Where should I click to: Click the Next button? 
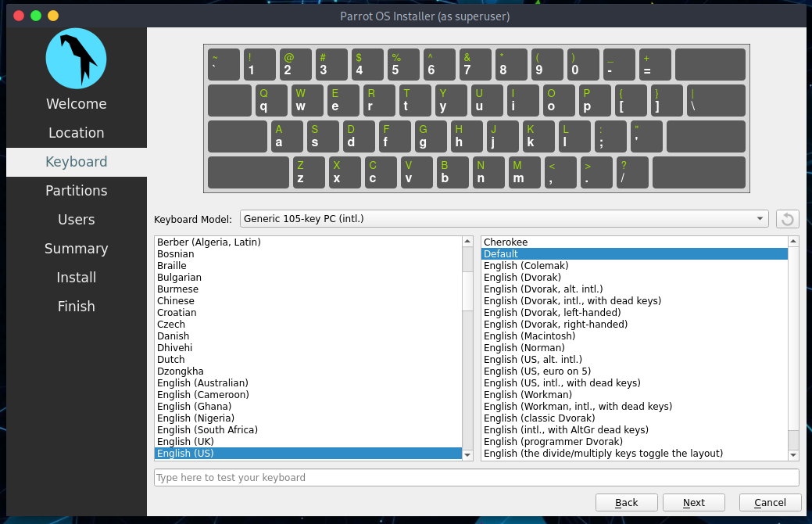point(693,502)
